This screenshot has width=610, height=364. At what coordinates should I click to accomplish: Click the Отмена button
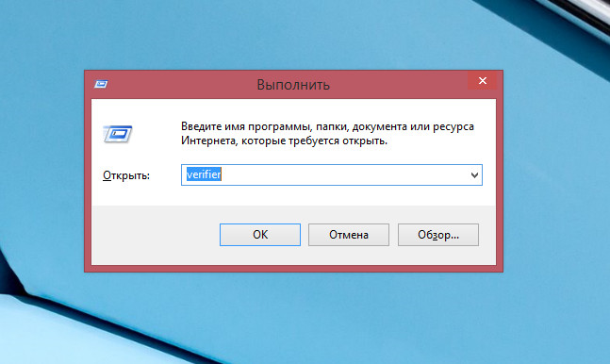(x=349, y=235)
